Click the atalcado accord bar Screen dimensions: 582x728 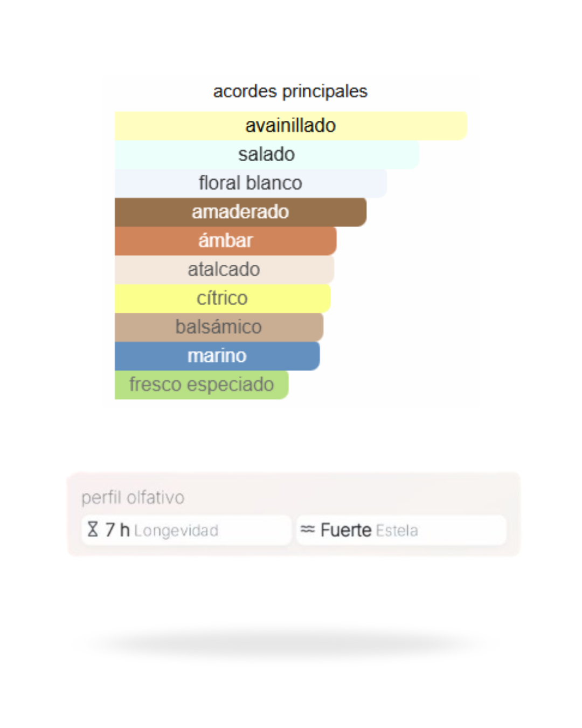(224, 269)
